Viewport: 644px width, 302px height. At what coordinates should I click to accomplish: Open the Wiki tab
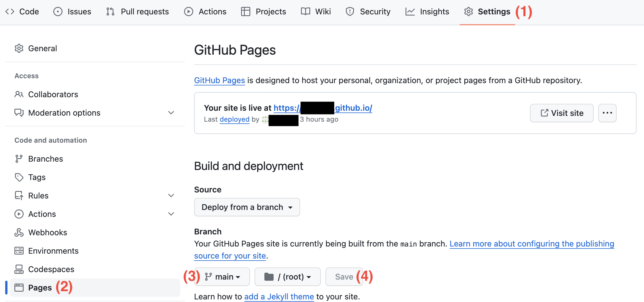316,12
